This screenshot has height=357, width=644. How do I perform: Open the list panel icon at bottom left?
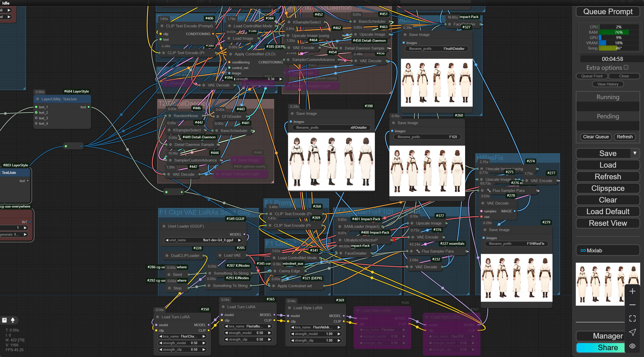click(5, 320)
